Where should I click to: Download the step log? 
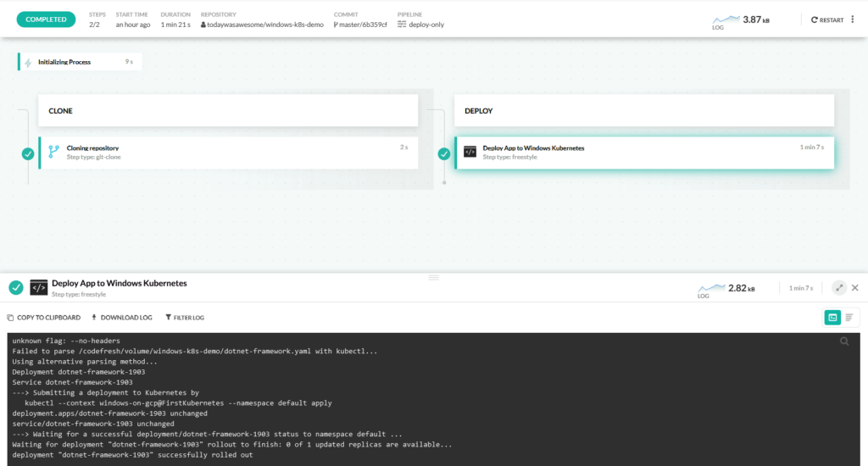(x=121, y=318)
